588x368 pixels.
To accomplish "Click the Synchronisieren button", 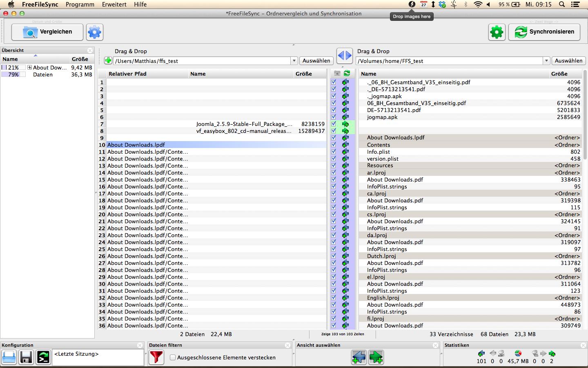I will click(x=544, y=32).
